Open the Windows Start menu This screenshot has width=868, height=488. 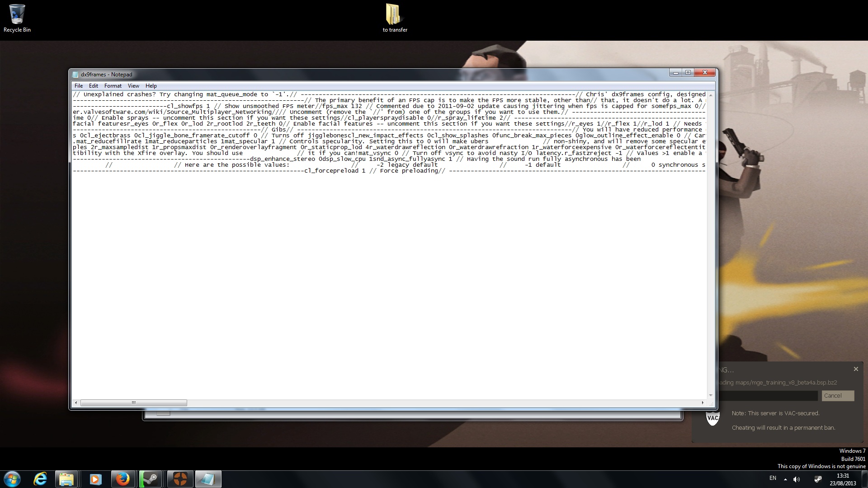pyautogui.click(x=12, y=479)
